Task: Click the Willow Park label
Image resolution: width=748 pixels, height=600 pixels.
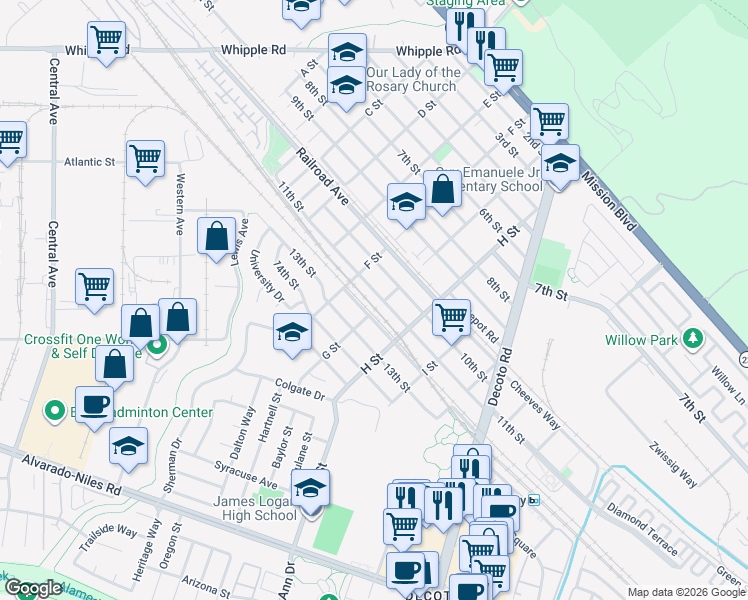Action: click(641, 340)
